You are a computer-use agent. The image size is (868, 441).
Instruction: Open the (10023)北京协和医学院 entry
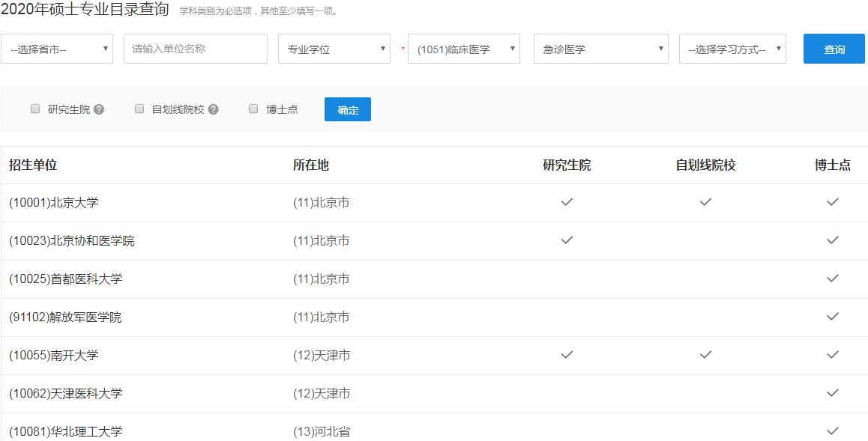coord(71,241)
